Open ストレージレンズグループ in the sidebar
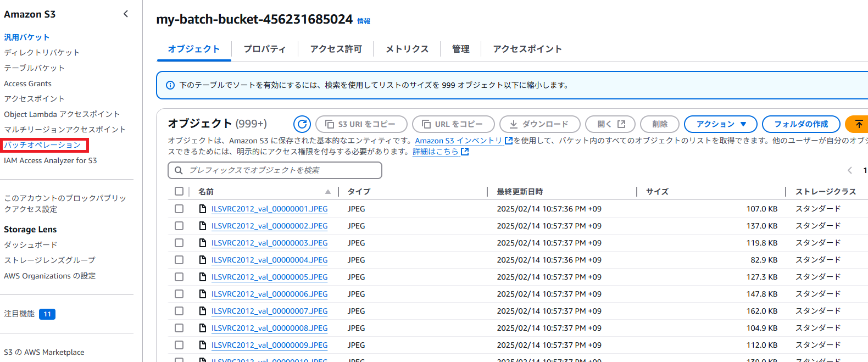The width and height of the screenshot is (868, 362). pos(49,260)
